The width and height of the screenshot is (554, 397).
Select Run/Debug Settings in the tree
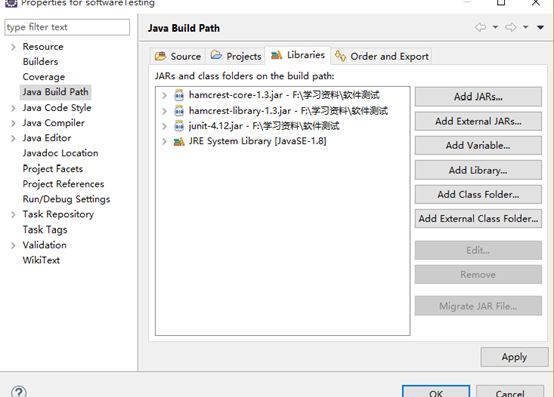coord(66,200)
